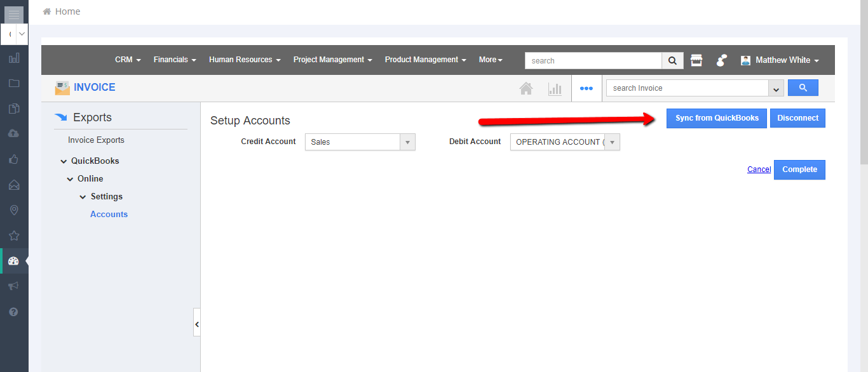Open the app store icon in top bar
Screen dimensions: 868x372
(696, 60)
